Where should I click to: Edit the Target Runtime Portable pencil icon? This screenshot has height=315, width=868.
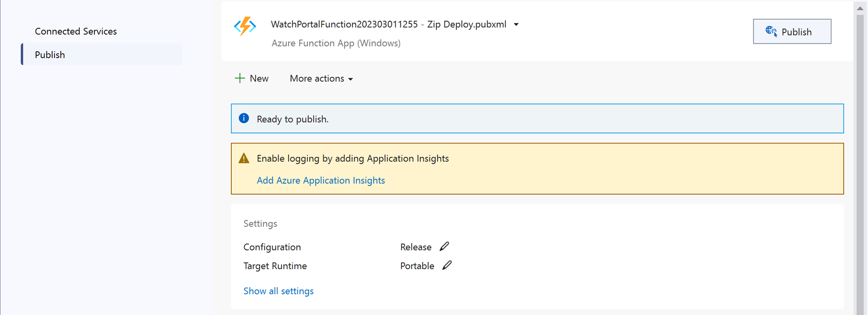[447, 265]
